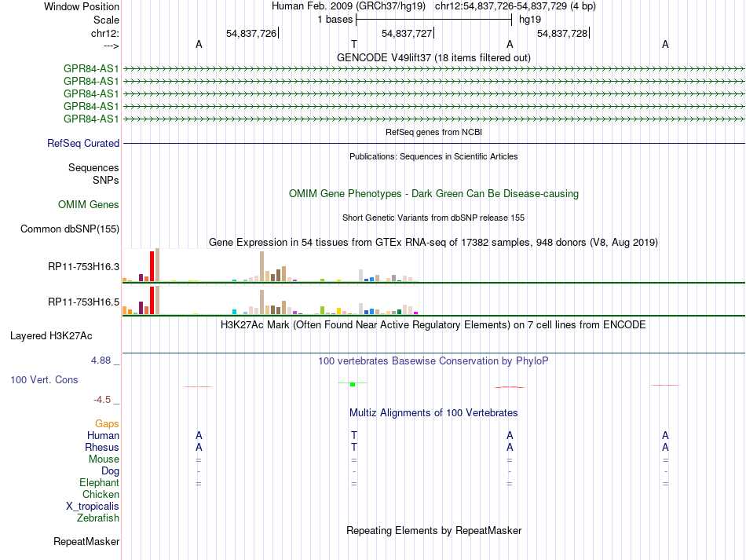Click the RepeatMasker track label
Viewport: 746px width, 560px height.
pyautogui.click(x=86, y=541)
